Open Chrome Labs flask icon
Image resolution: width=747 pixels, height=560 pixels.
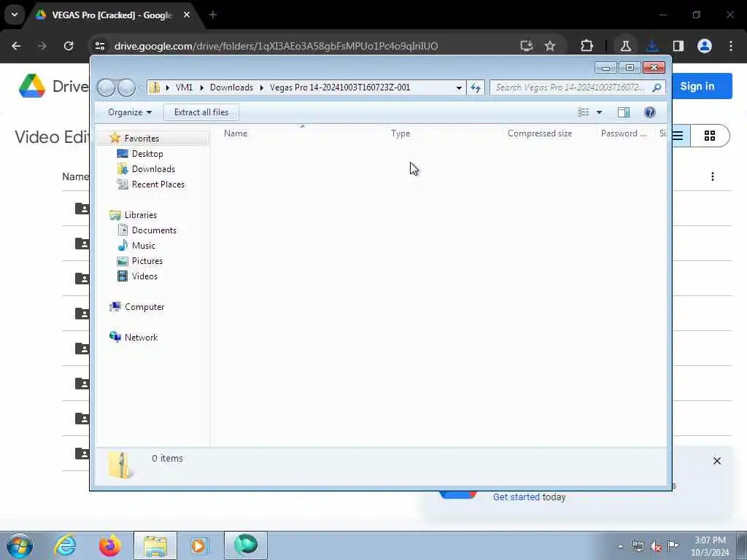(x=625, y=46)
